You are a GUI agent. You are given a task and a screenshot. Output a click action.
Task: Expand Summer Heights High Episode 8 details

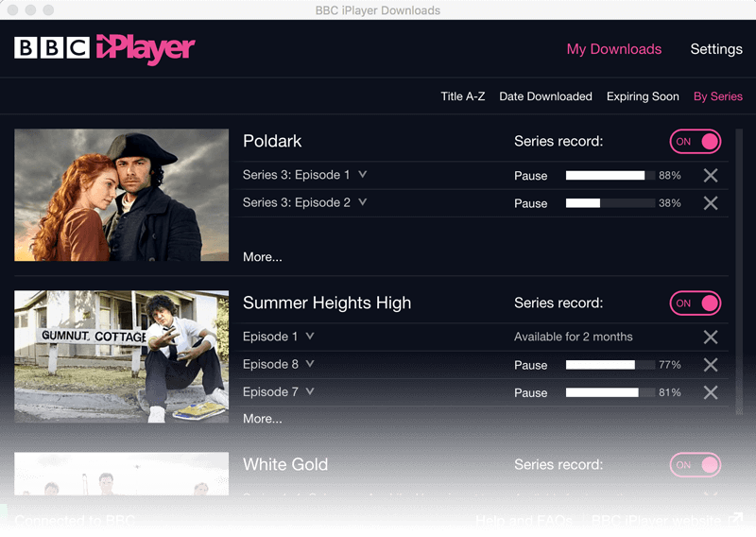(x=310, y=364)
